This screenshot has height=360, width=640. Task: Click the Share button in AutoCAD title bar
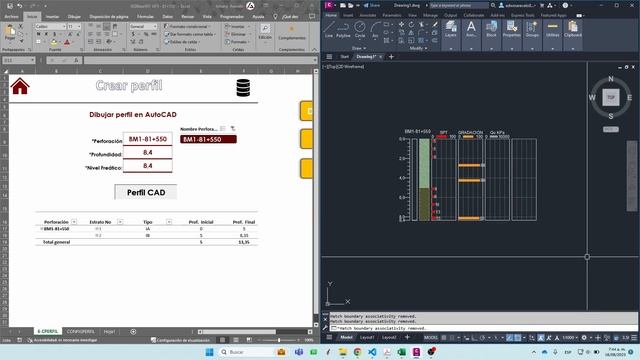click(372, 5)
